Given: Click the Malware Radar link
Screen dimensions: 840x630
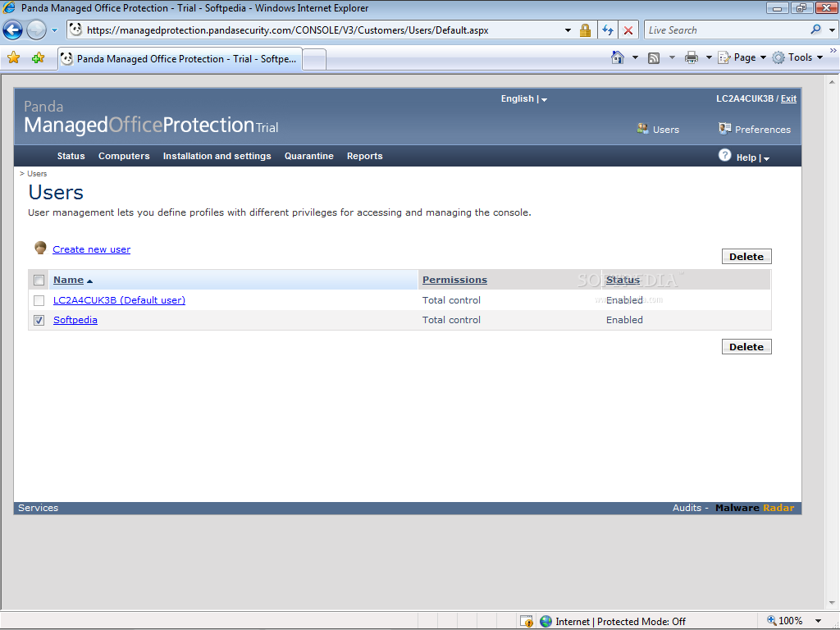Looking at the screenshot, I should coord(755,508).
